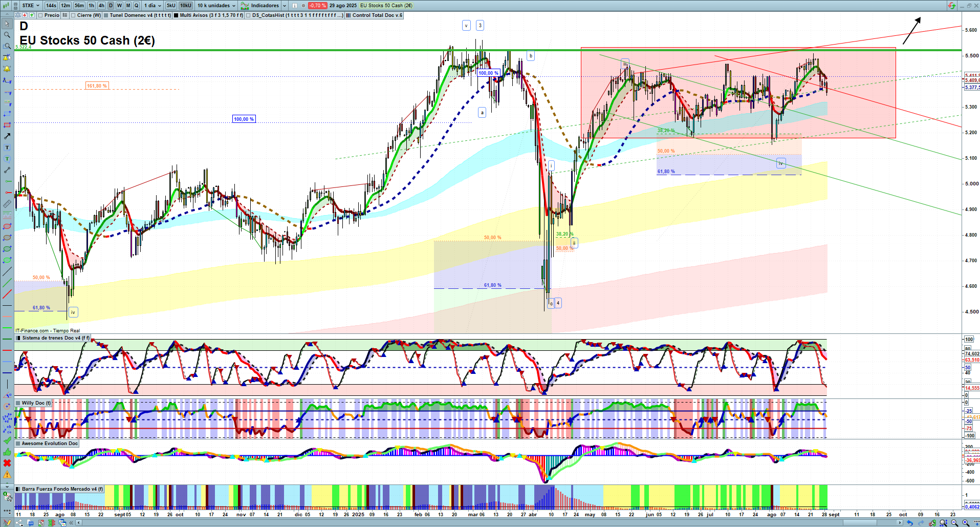Click the 10kU units button
This screenshot has width=980, height=527.
coord(186,6)
